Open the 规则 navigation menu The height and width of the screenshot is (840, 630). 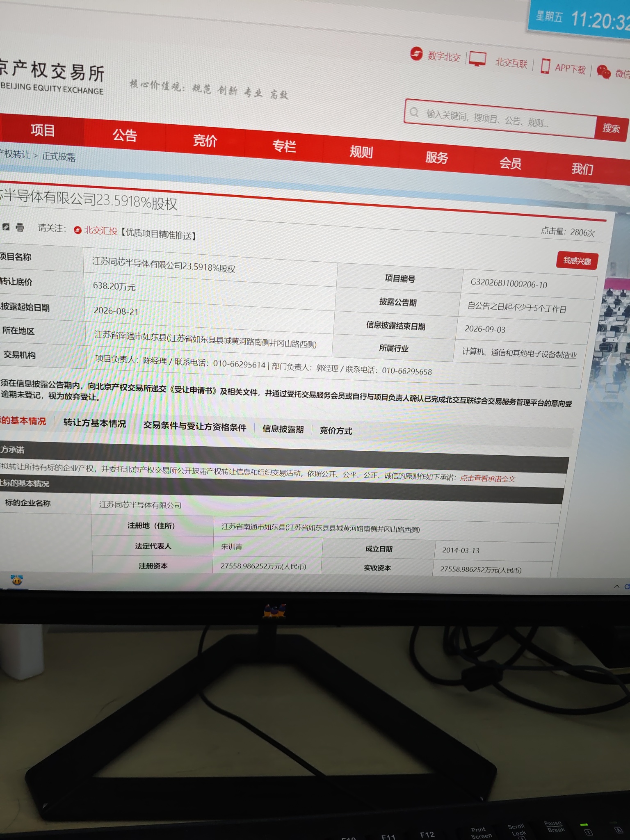click(x=361, y=152)
